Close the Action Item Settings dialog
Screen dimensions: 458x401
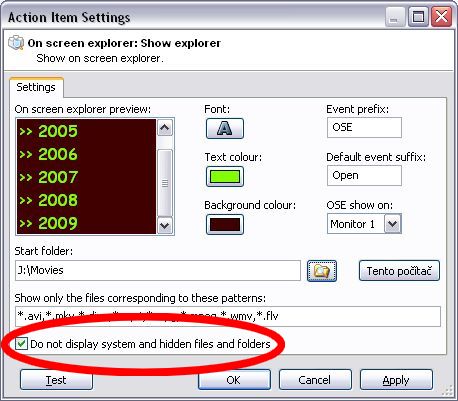[x=441, y=17]
